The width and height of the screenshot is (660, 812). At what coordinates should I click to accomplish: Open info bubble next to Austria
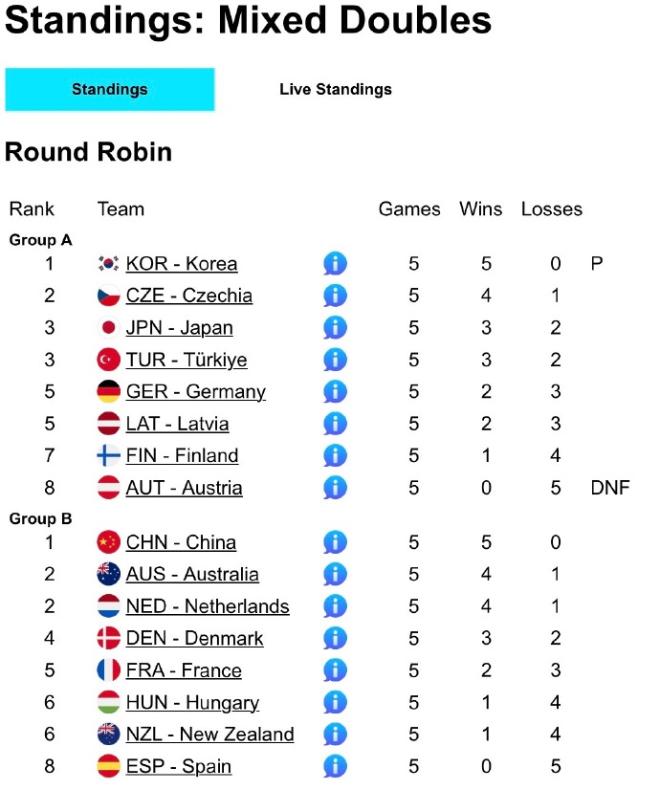click(x=335, y=488)
